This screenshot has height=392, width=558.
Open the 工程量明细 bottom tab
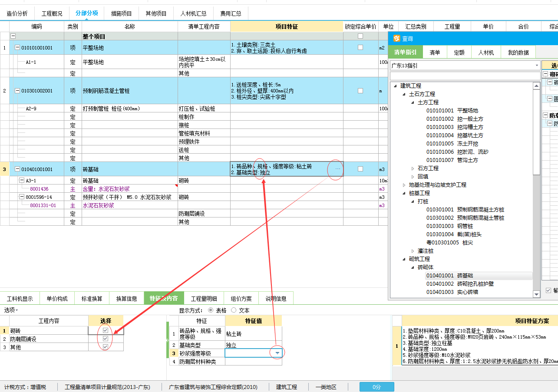pyautogui.click(x=204, y=299)
